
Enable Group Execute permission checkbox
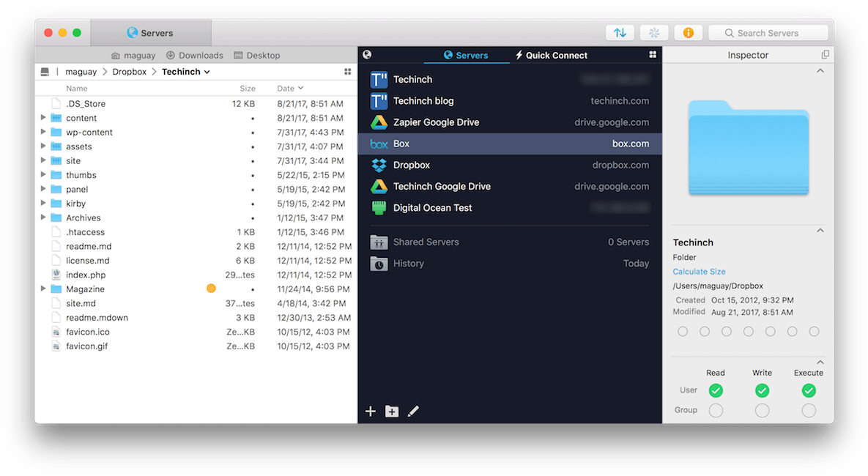pos(808,411)
